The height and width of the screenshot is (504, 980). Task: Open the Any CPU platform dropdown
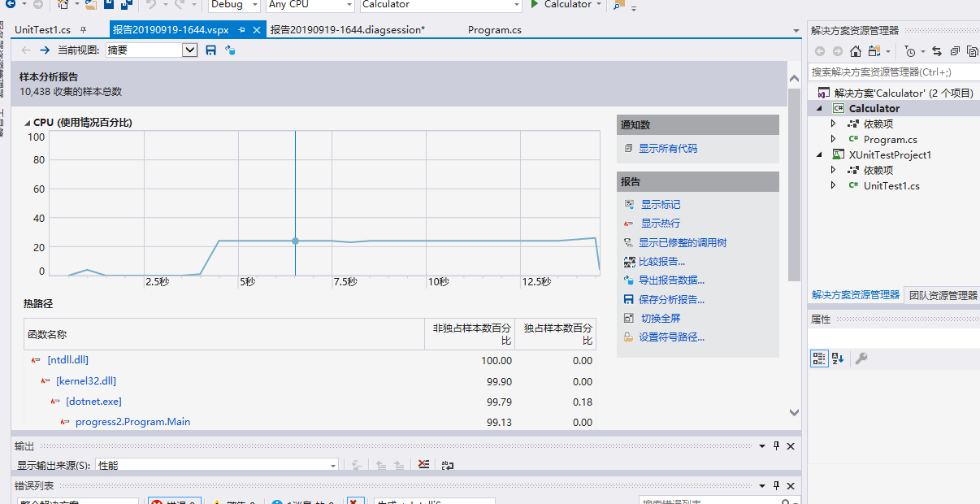[x=349, y=5]
